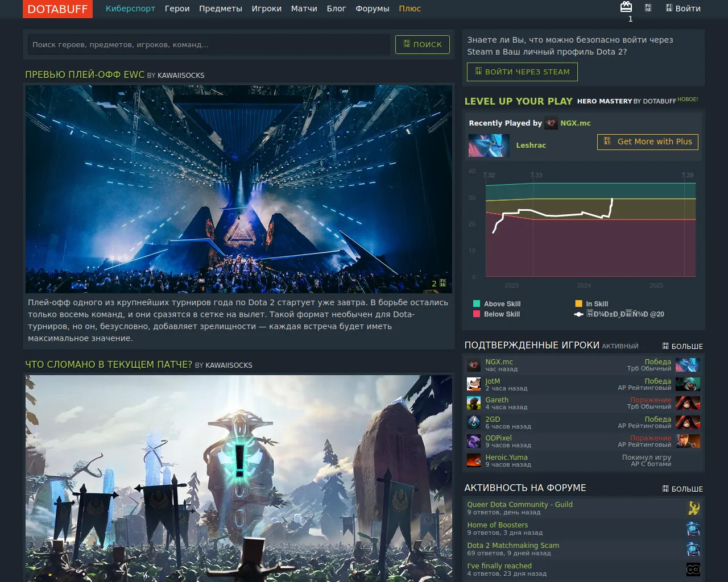Image resolution: width=728 pixels, height=582 pixels.
Task: Open the EWC playoffs preview article image
Action: [x=239, y=189]
